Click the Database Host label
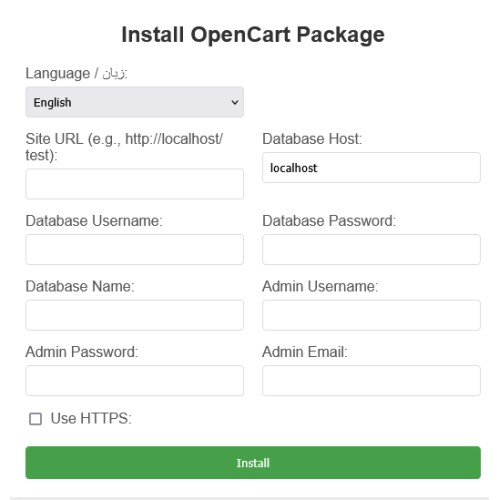 tap(312, 139)
